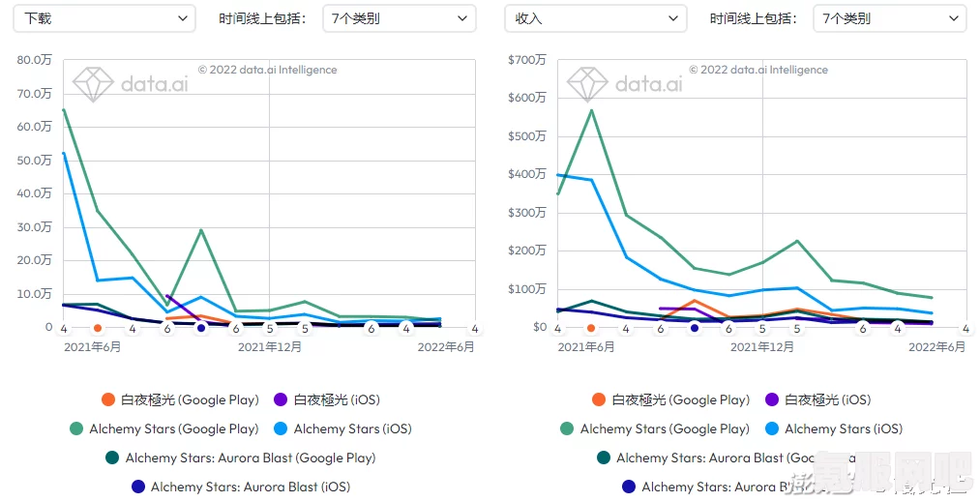This screenshot has height=502, width=980.
Task: Click blue line start near 52万 downloads
Action: click(x=64, y=153)
